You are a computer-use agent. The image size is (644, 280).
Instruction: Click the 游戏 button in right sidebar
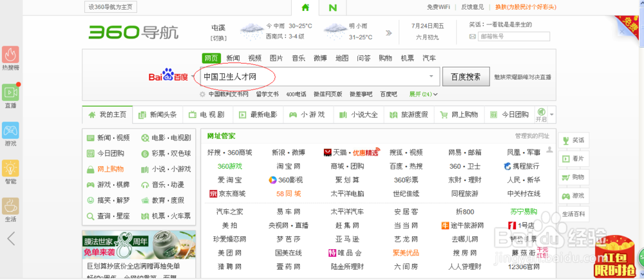[574, 196]
